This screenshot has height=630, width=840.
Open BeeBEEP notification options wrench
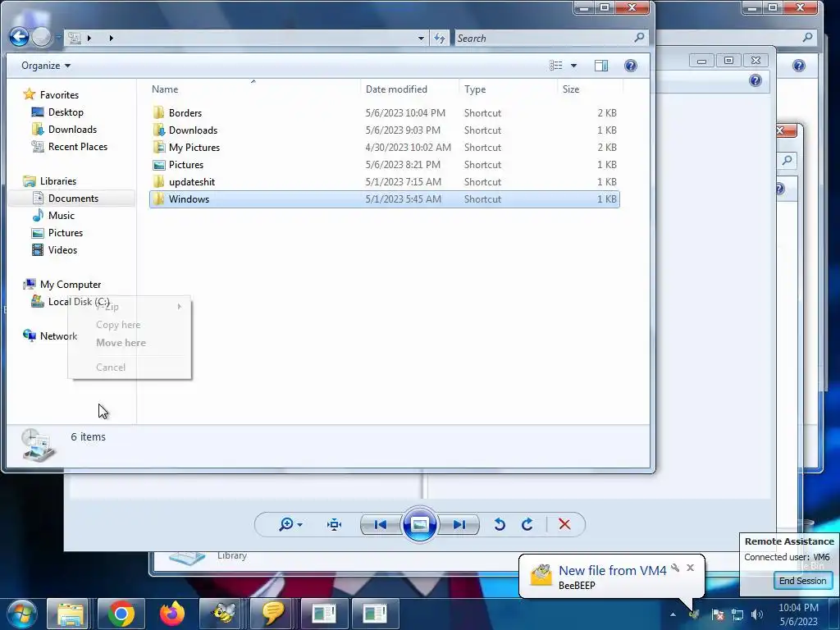(676, 568)
